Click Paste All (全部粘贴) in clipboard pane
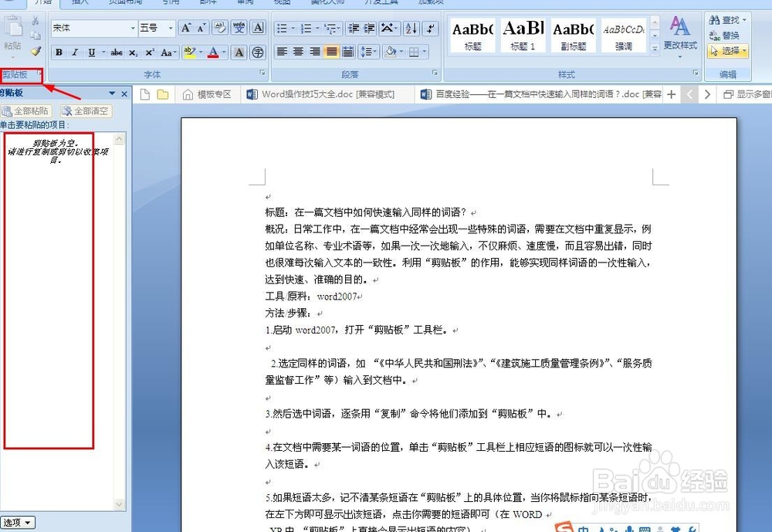772x532 pixels. click(25, 111)
